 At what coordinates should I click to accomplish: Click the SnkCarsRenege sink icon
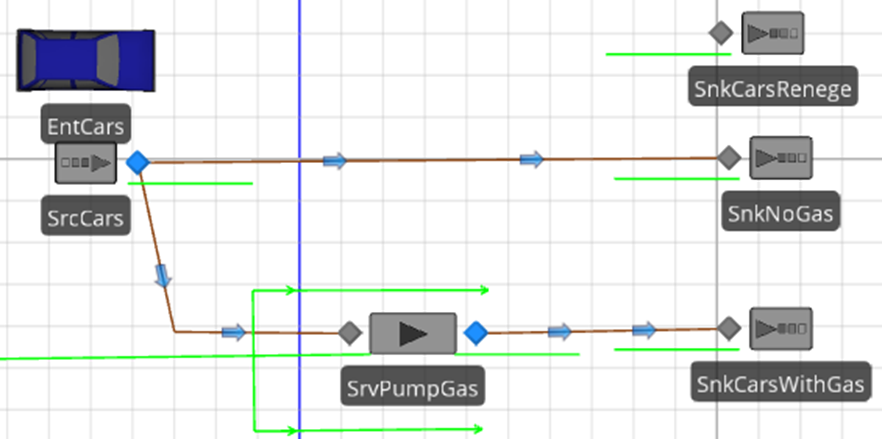[x=773, y=33]
